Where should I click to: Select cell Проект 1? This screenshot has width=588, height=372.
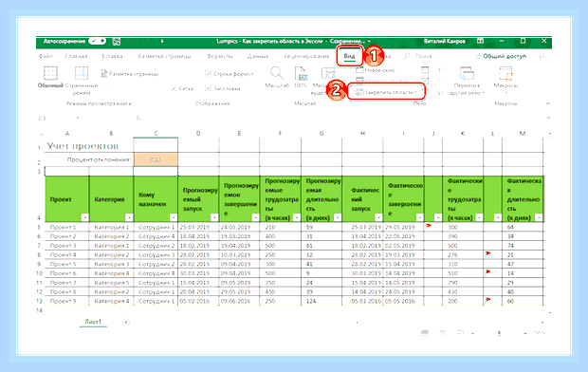tap(66, 227)
